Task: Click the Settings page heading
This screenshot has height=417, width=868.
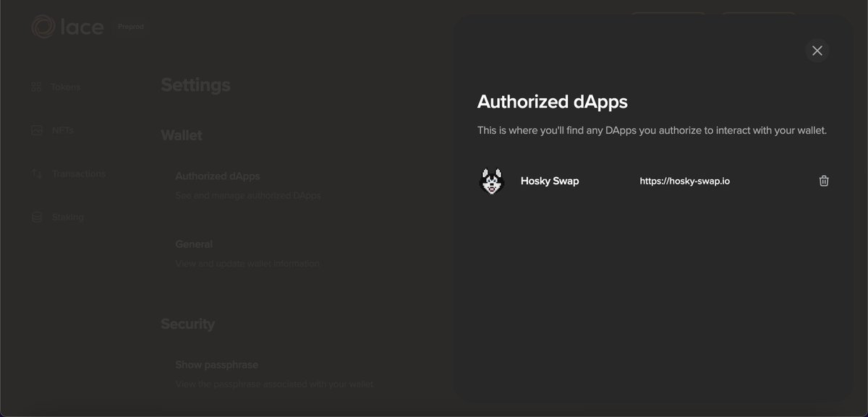Action: pos(195,85)
